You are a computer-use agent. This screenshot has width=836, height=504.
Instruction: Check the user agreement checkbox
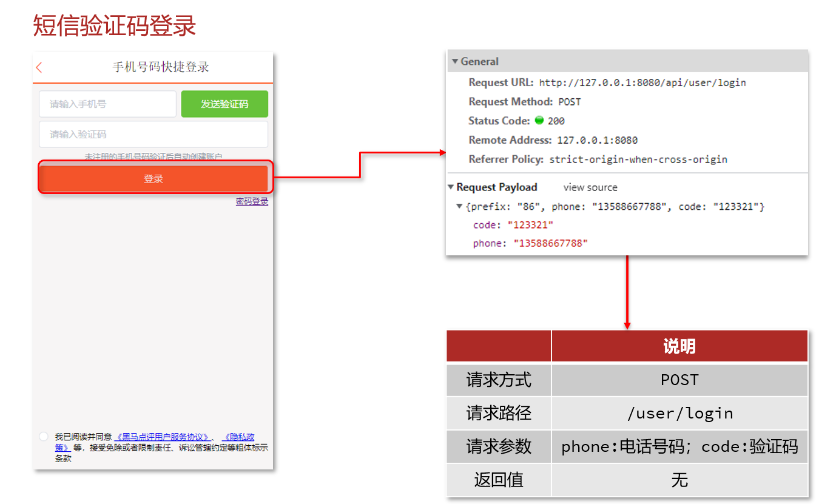tap(43, 435)
